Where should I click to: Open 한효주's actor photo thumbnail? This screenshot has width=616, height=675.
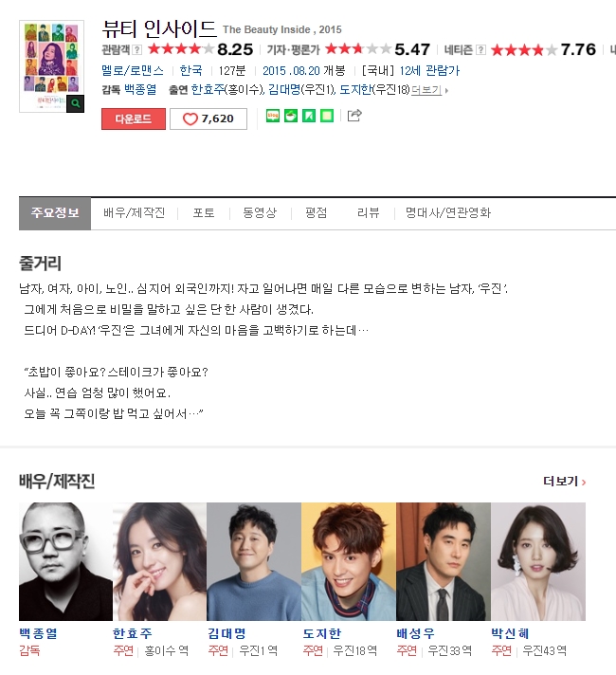coord(160,561)
